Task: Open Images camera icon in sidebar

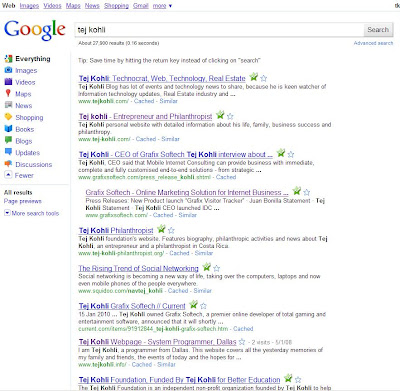Action: [8, 70]
